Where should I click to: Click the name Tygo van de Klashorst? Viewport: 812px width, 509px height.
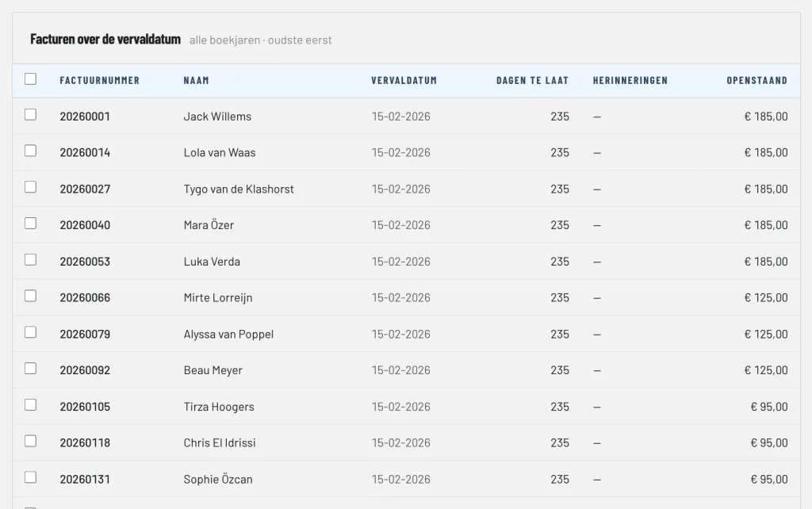pyautogui.click(x=239, y=189)
